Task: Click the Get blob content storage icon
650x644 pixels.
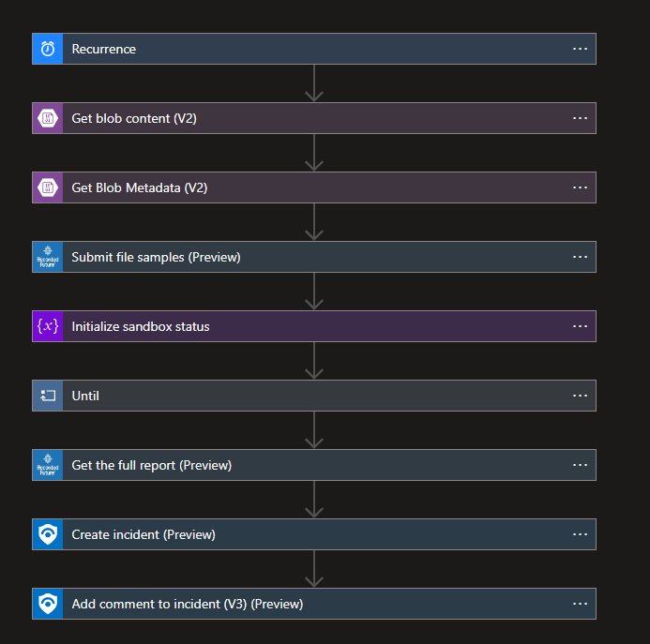Action: pos(48,118)
